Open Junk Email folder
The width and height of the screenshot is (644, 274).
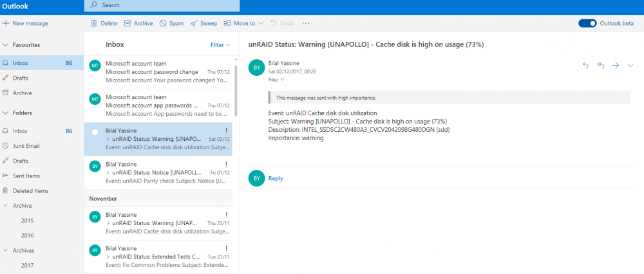pyautogui.click(x=42, y=145)
